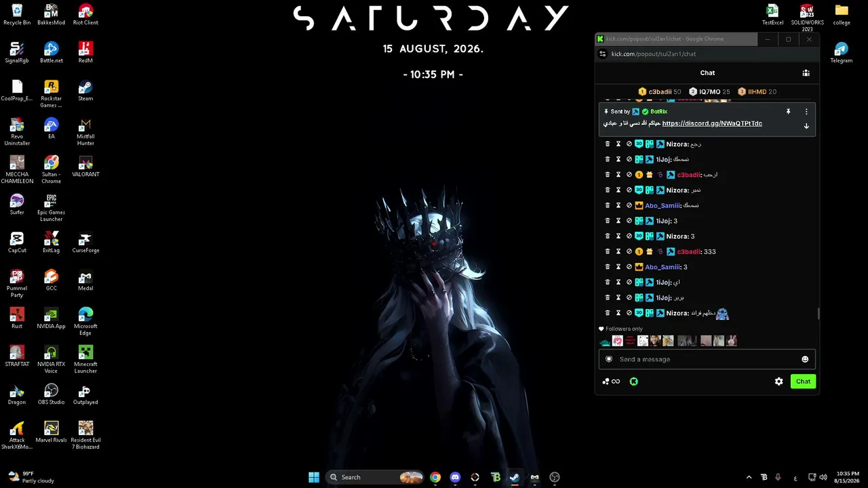Send the message with the green Chat button

pos(803,382)
